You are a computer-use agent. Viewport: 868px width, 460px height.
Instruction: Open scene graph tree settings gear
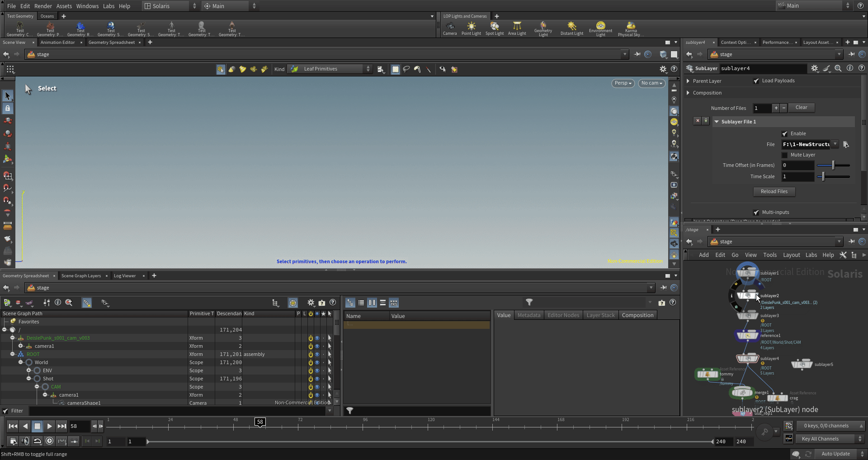tap(311, 303)
